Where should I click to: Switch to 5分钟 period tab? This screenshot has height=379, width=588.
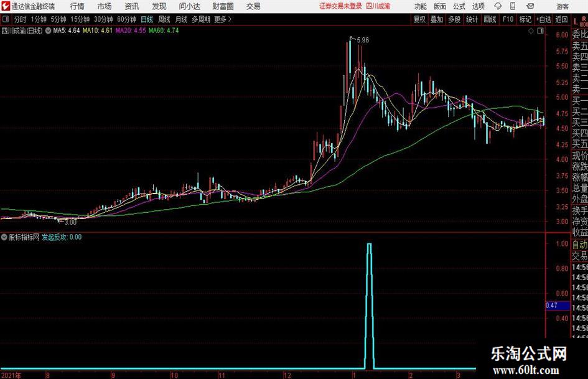tap(58, 19)
